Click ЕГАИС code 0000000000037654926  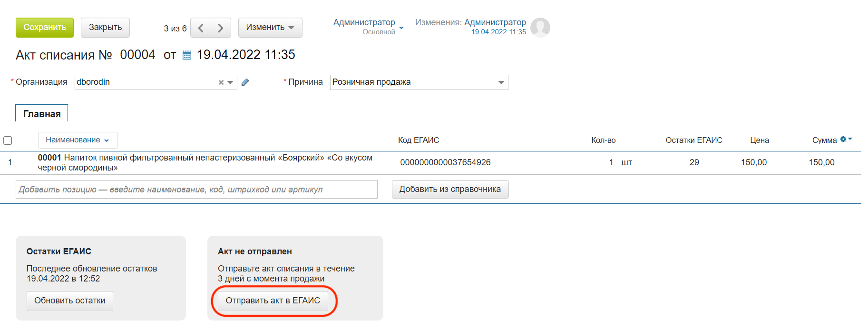pos(445,162)
